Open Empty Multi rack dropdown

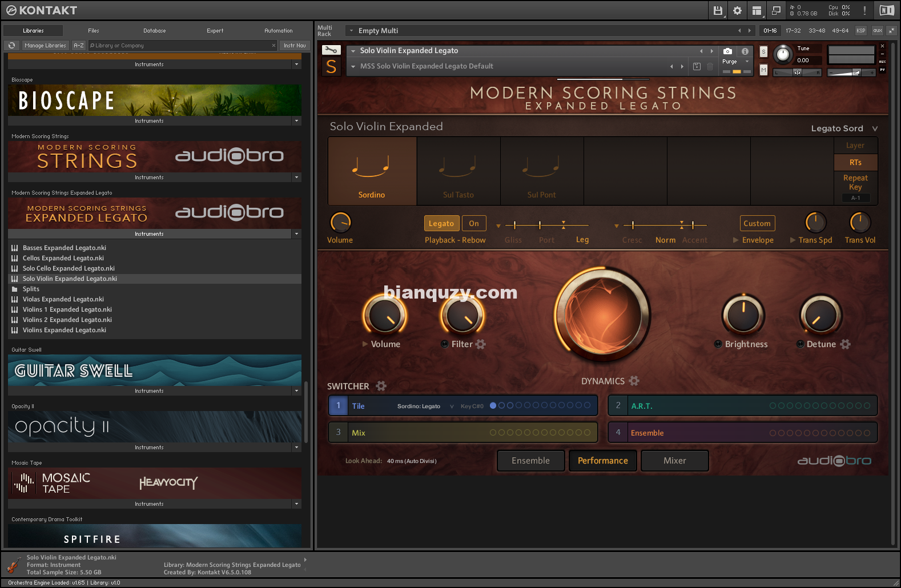tap(351, 31)
